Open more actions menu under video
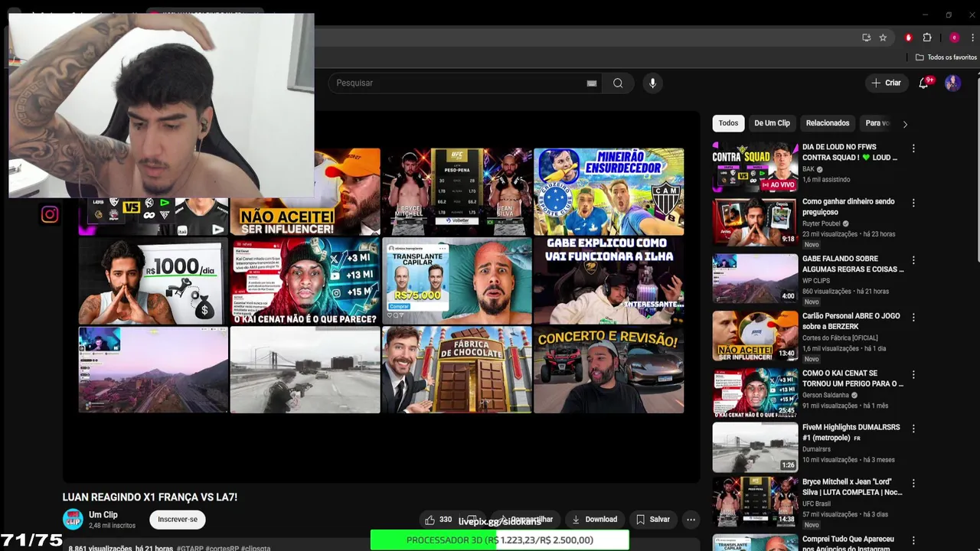 tap(691, 520)
